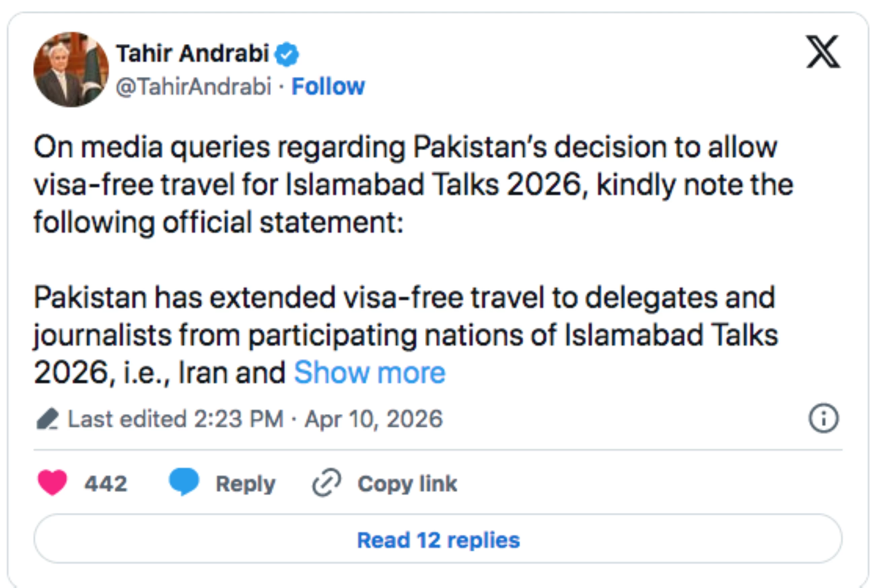
Task: Click the info (i) circle icon
Action: click(x=825, y=417)
